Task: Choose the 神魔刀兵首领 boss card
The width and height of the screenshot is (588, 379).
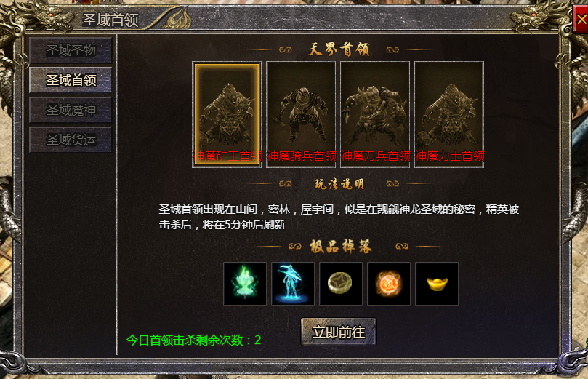Action: coord(375,114)
